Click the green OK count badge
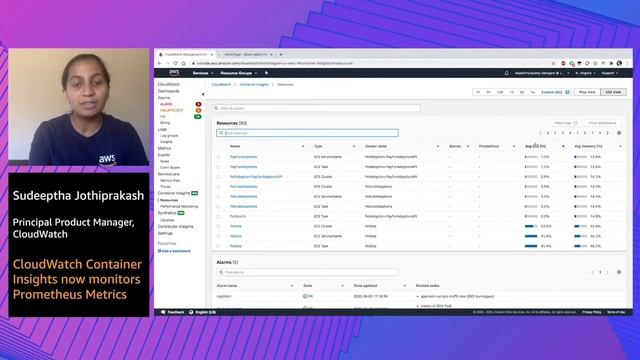640x360 pixels. pos(198,117)
